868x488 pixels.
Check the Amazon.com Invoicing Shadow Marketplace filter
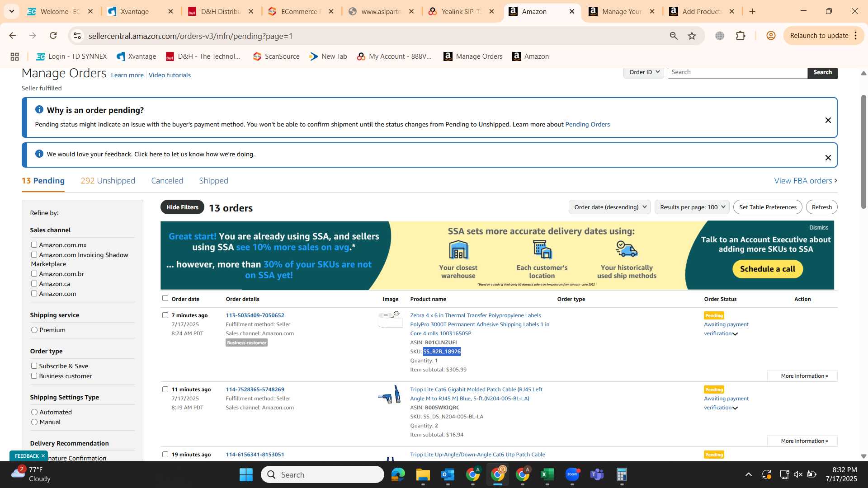34,255
